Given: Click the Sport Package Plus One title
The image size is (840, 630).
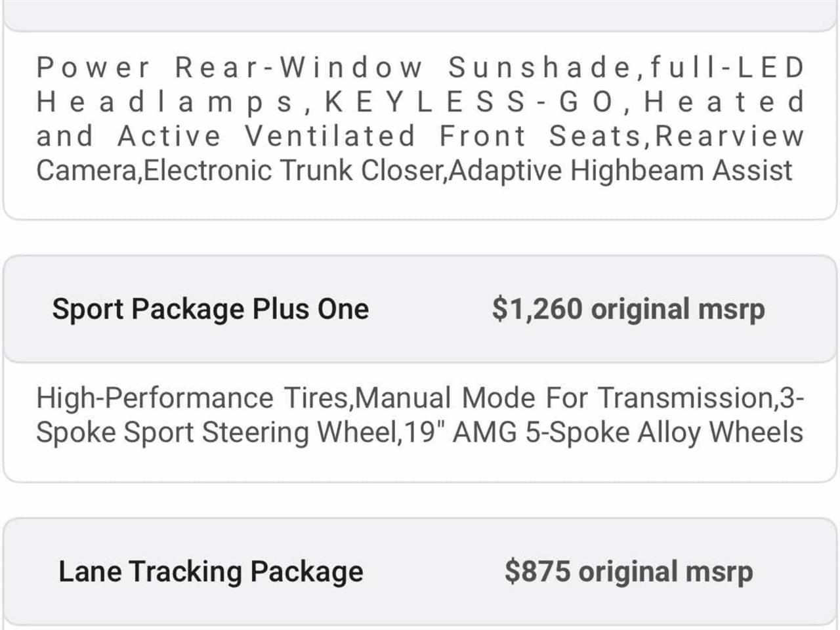Looking at the screenshot, I should point(210,309).
